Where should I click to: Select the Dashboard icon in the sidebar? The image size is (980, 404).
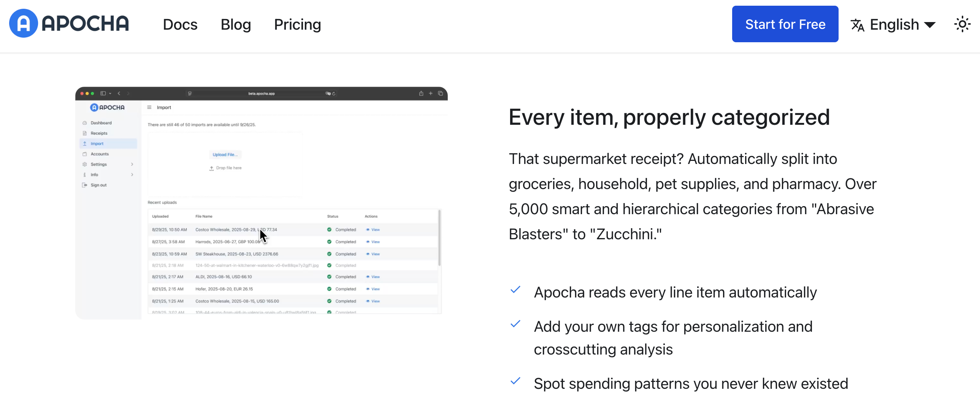point(84,123)
